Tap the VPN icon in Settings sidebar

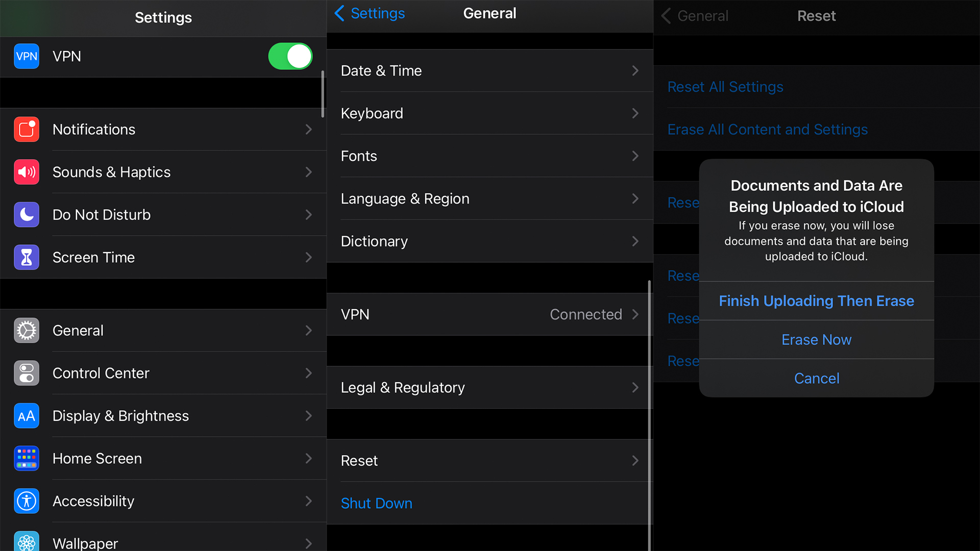(x=26, y=57)
